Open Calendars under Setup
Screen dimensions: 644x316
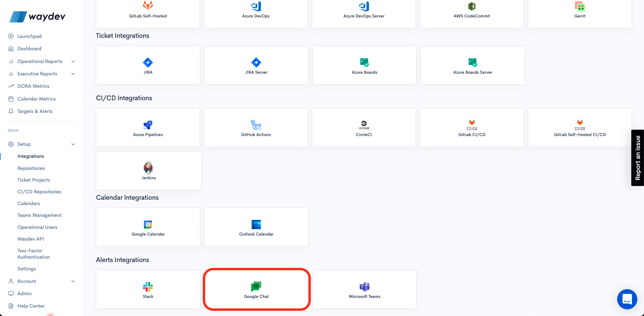29,203
